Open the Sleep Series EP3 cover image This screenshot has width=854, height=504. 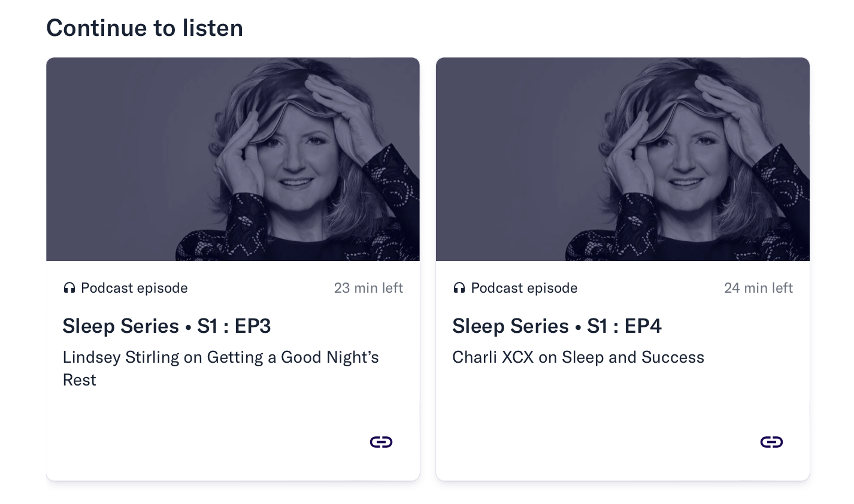click(x=233, y=159)
